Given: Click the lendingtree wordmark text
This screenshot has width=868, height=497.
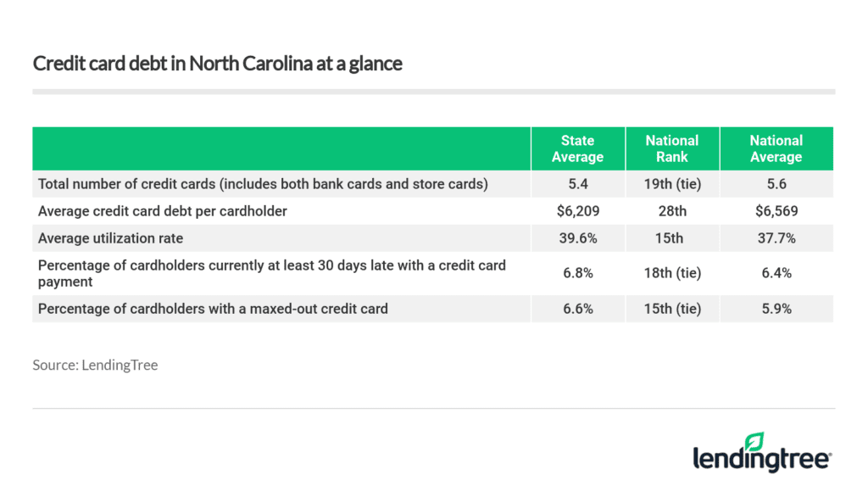Looking at the screenshot, I should point(762,459).
